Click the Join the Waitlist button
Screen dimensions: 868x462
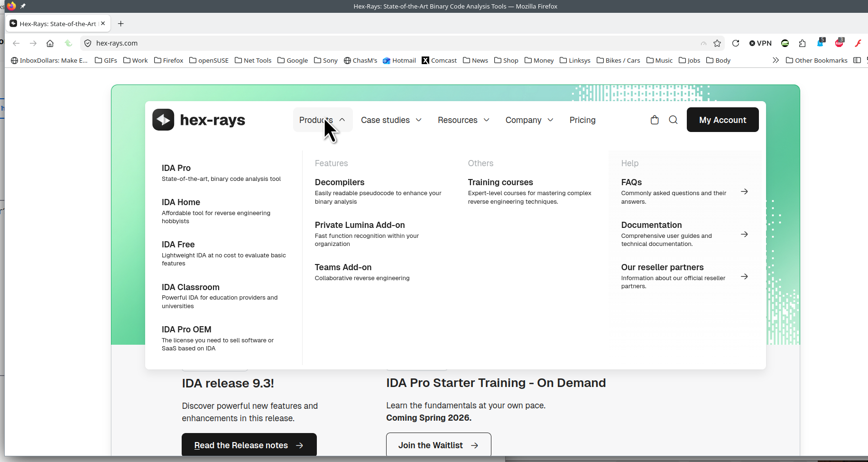(438, 445)
